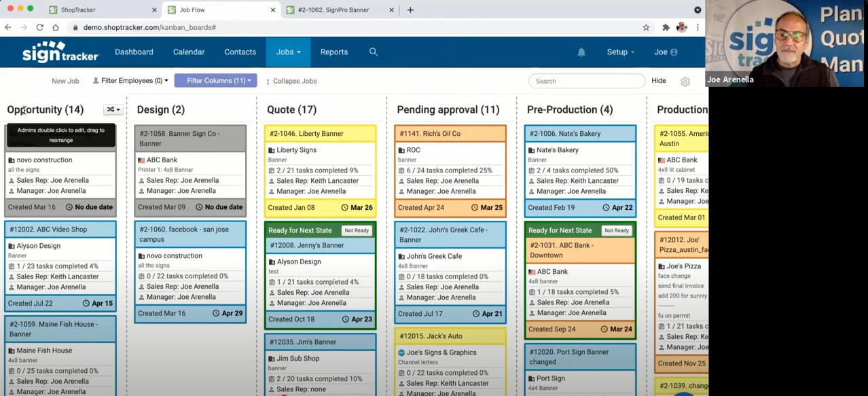Click the board Search field
This screenshot has width=868, height=396.
587,81
